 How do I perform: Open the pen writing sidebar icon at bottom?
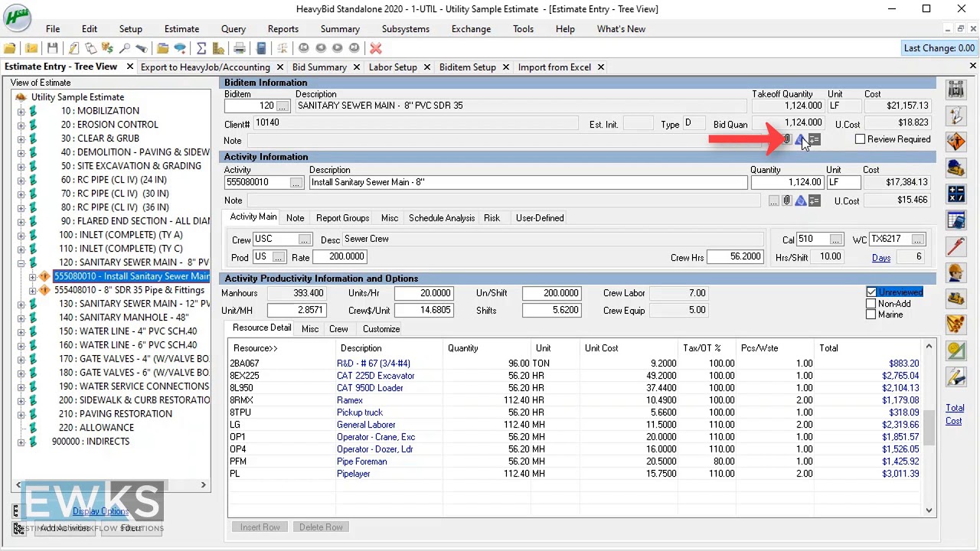coord(955,376)
